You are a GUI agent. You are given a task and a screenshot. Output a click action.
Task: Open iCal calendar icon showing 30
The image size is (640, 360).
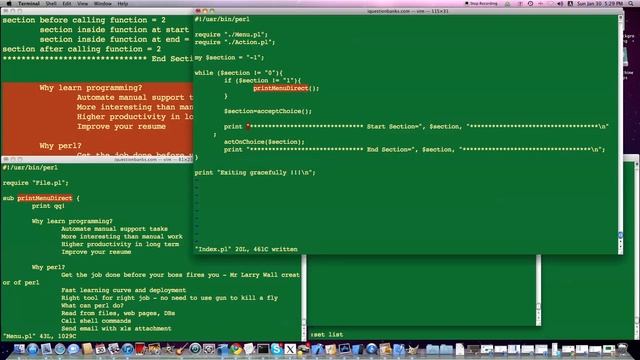click(100, 349)
